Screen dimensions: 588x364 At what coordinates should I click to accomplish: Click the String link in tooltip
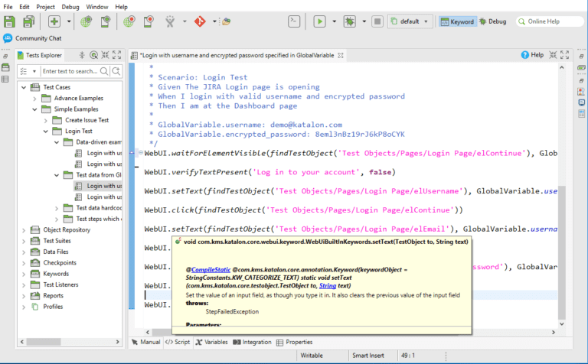pos(327,285)
